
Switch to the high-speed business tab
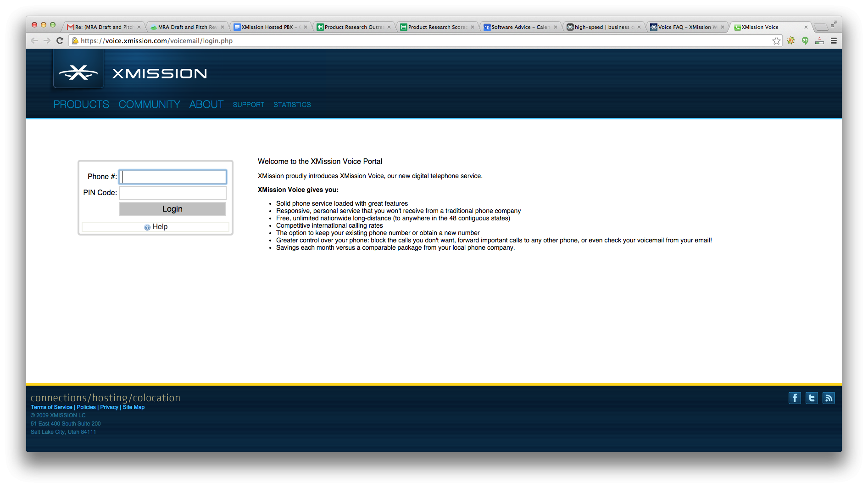(604, 27)
